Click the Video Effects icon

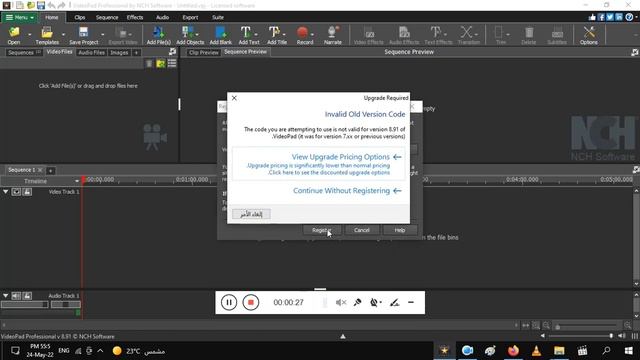click(x=369, y=32)
